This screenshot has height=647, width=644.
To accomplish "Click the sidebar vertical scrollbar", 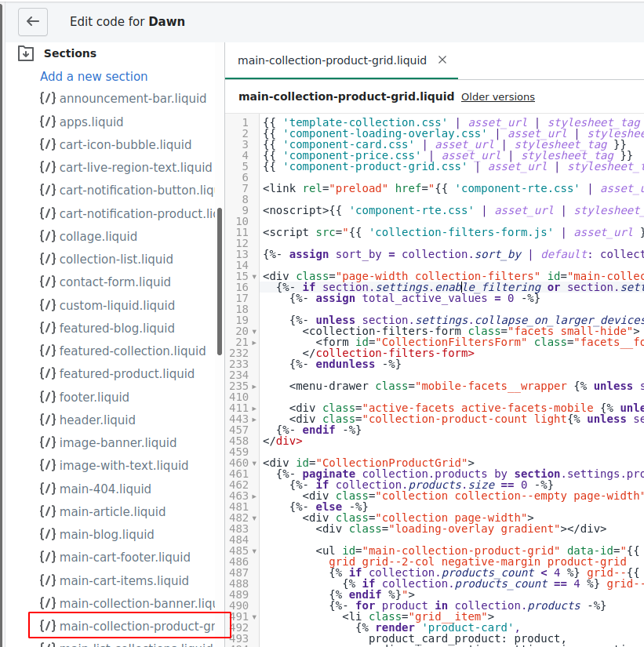I will click(220, 282).
